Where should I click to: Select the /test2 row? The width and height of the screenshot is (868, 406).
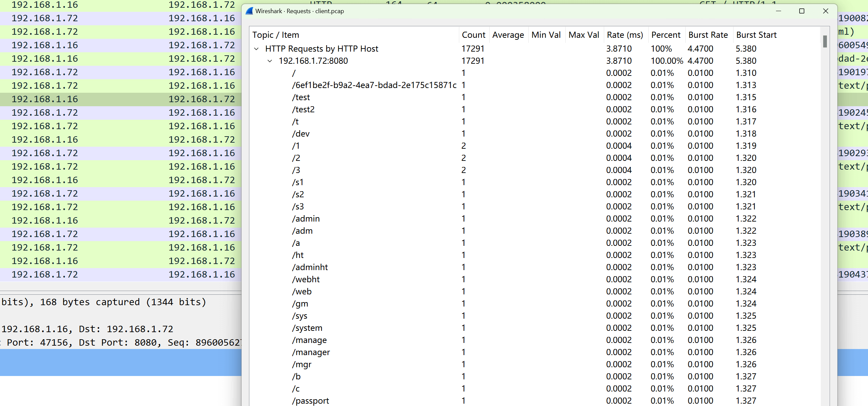point(536,110)
